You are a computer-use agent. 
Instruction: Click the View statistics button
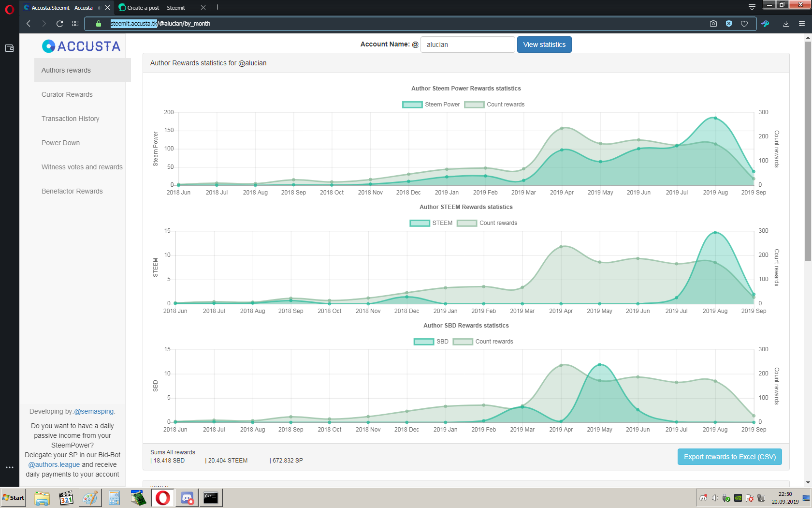(x=544, y=45)
